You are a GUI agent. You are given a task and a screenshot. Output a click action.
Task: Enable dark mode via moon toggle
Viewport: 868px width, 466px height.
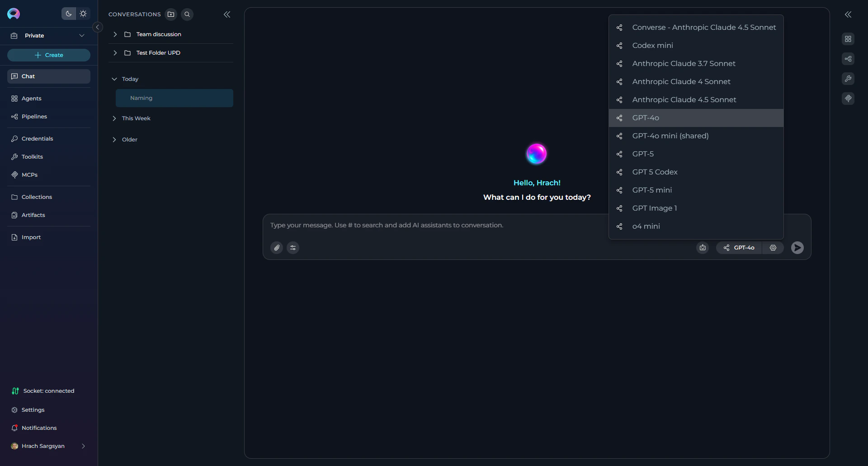click(68, 14)
